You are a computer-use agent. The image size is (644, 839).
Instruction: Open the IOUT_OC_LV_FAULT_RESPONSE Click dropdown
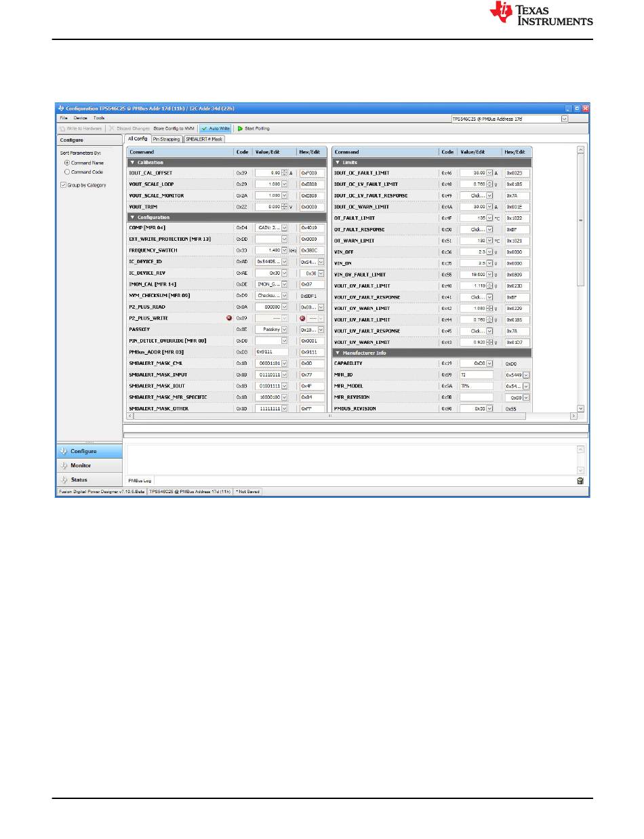click(489, 195)
